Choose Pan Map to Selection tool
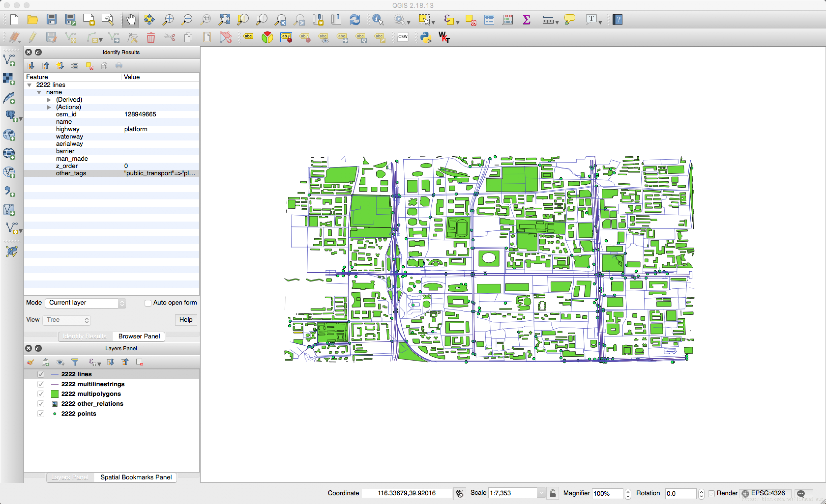 [x=149, y=19]
